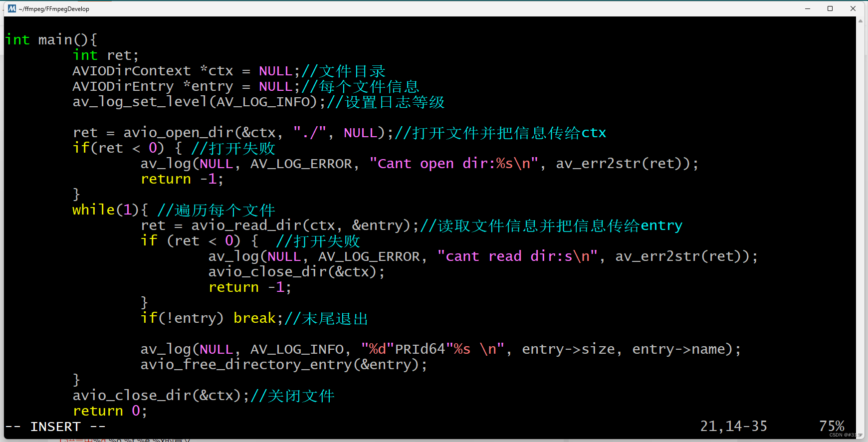Click the '//设置日志等级' comment
The width and height of the screenshot is (868, 442).
pyautogui.click(x=386, y=102)
